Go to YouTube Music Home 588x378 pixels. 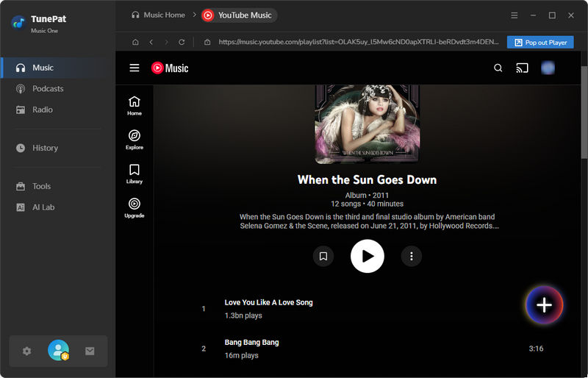click(x=135, y=106)
